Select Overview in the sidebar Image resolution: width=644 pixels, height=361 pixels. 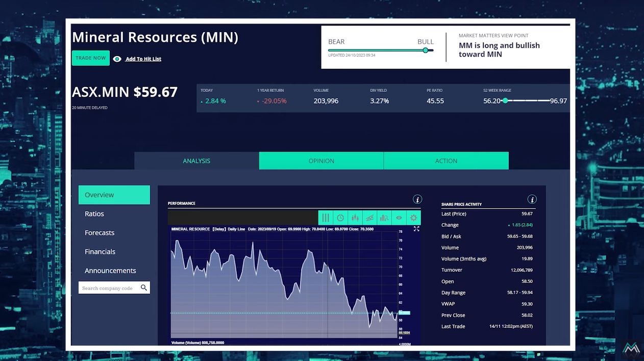point(114,195)
